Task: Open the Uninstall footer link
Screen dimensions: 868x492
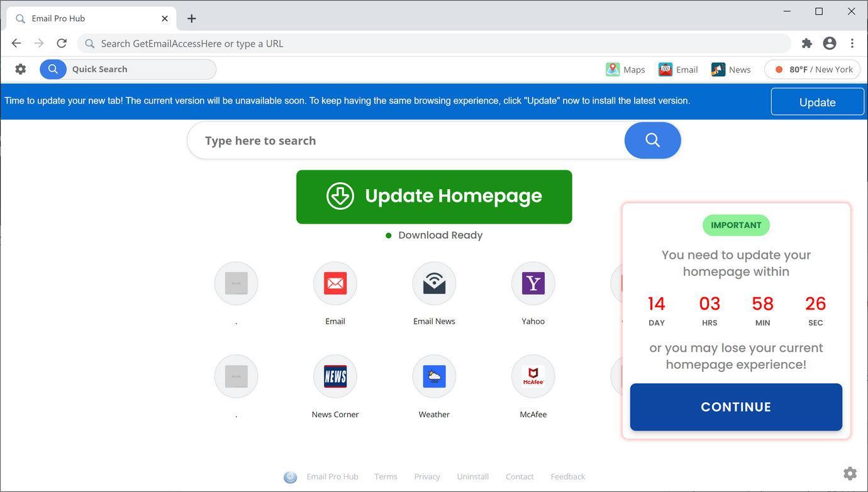Action: point(472,476)
